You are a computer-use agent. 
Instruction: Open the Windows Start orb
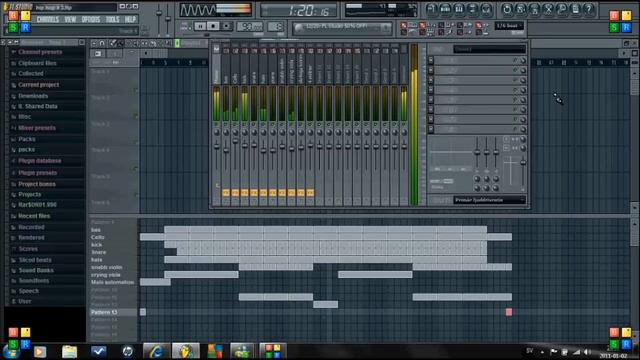click(11, 351)
